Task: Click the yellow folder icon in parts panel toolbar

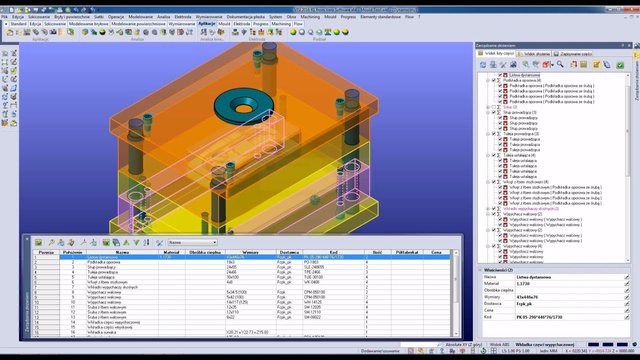Action: pos(584,64)
